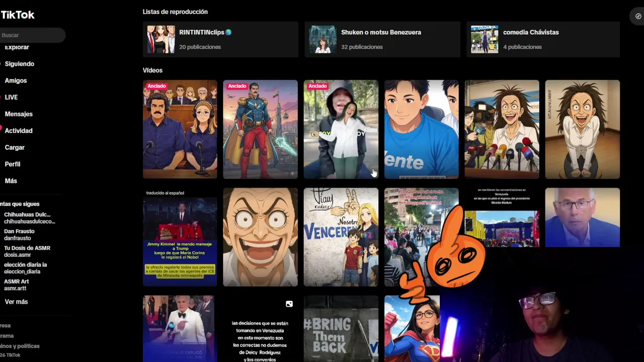The width and height of the screenshot is (644, 362).
Task: Open Tu Dosis de ASMR account
Action: click(x=27, y=251)
